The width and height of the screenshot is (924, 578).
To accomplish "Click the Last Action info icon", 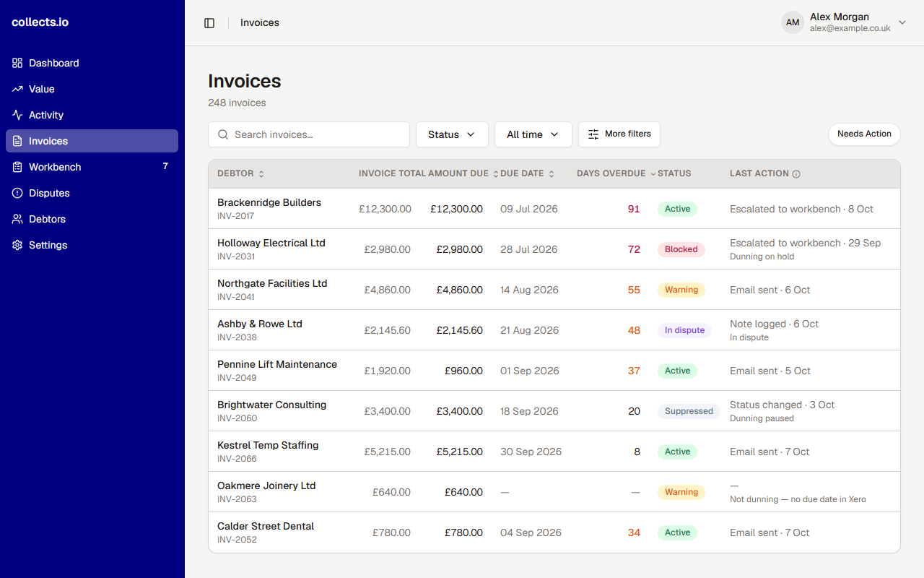I will [796, 174].
